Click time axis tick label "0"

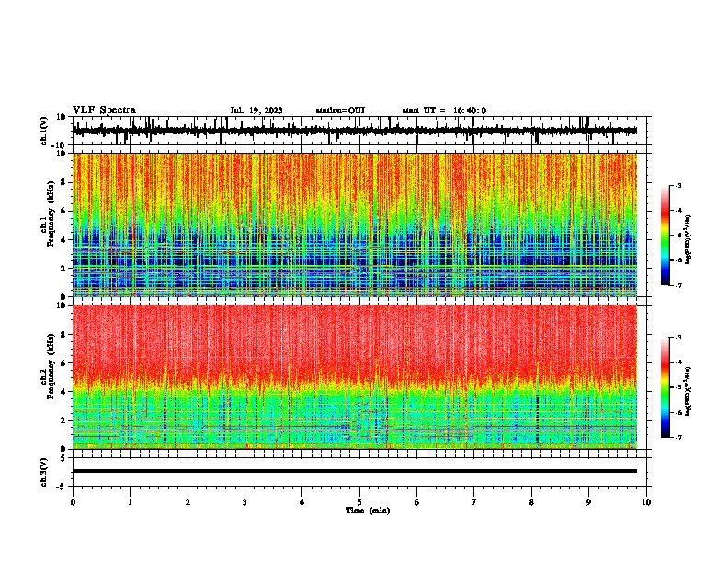[x=73, y=502]
